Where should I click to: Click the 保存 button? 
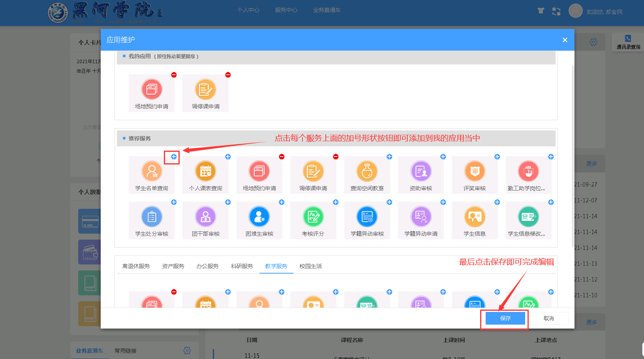pos(505,318)
